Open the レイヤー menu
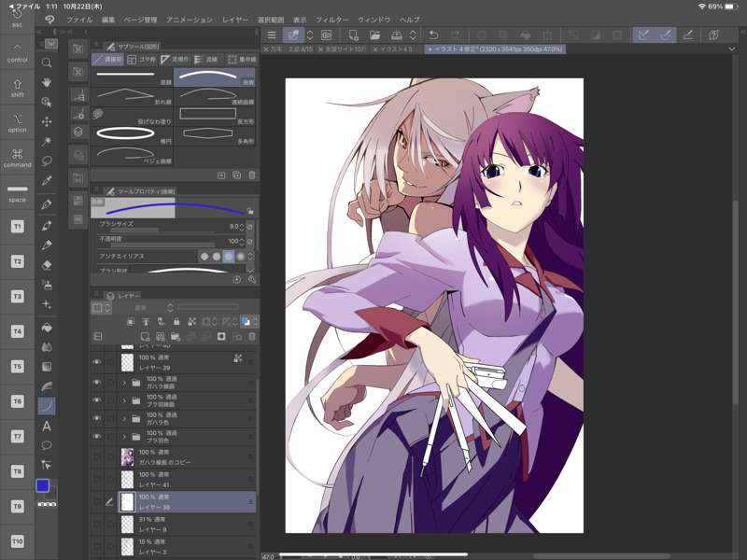Image resolution: width=747 pixels, height=560 pixels. 235,20
